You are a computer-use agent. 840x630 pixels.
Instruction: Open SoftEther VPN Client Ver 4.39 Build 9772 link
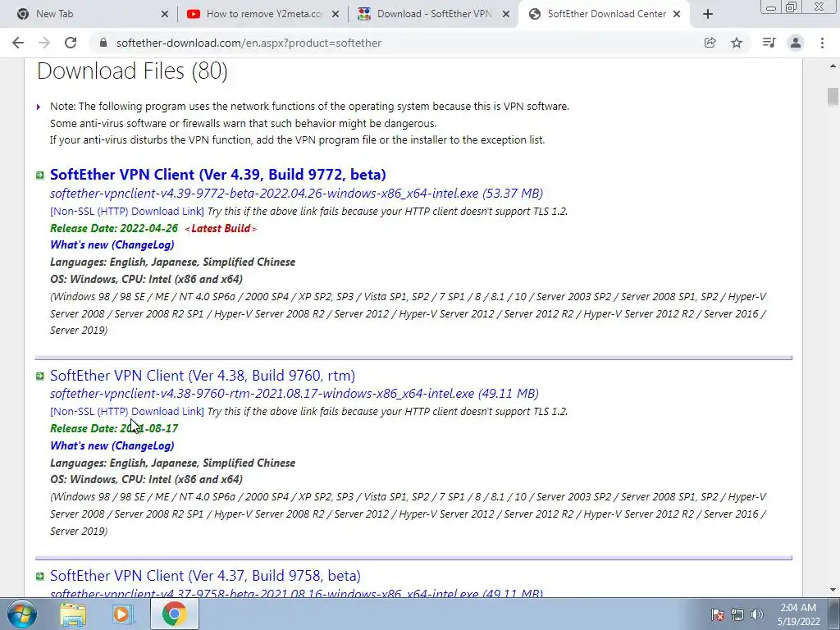click(x=218, y=175)
